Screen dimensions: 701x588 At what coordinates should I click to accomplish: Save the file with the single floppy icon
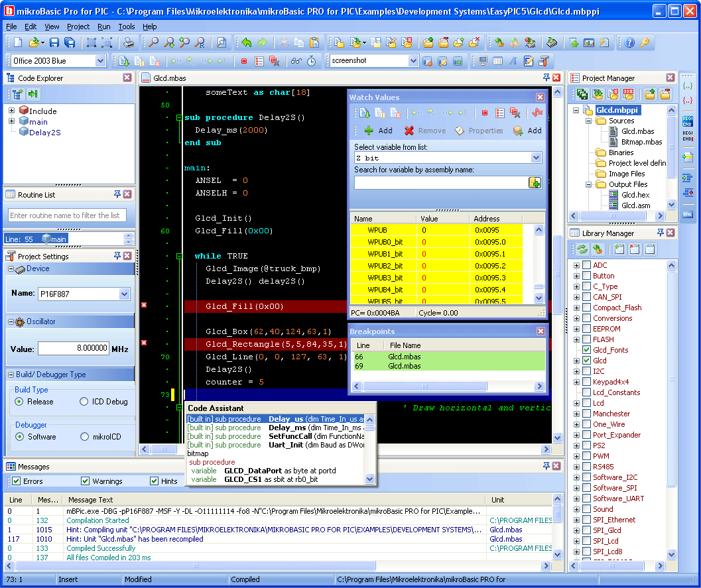point(54,42)
